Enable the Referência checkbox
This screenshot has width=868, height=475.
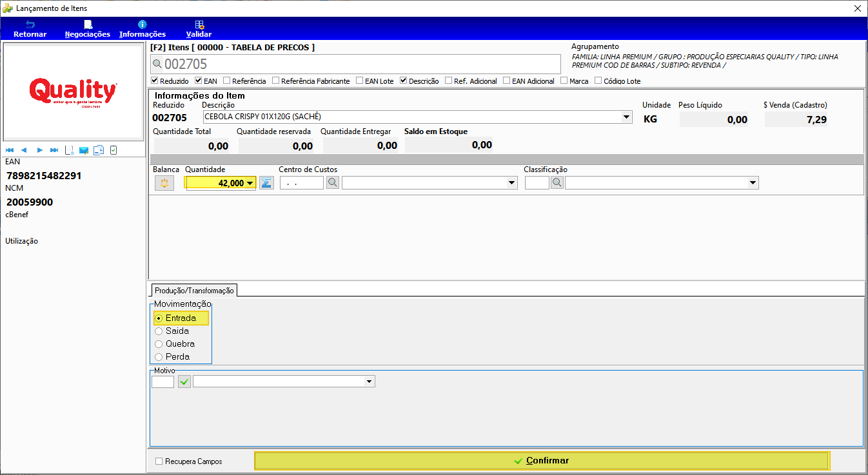coord(227,81)
